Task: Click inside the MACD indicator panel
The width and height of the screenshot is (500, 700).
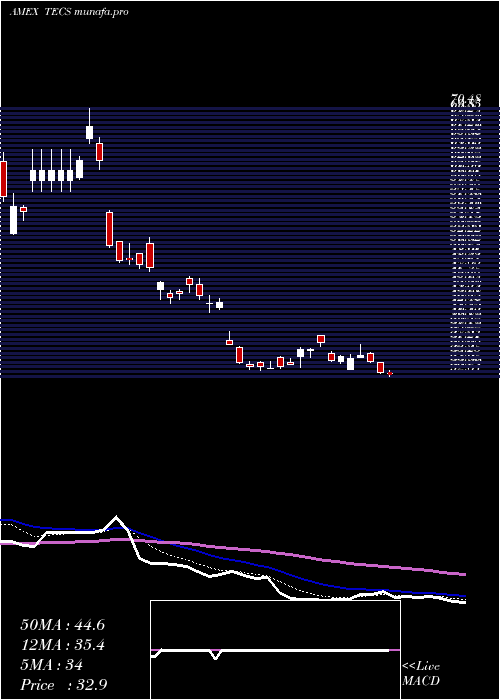Action: [275, 650]
